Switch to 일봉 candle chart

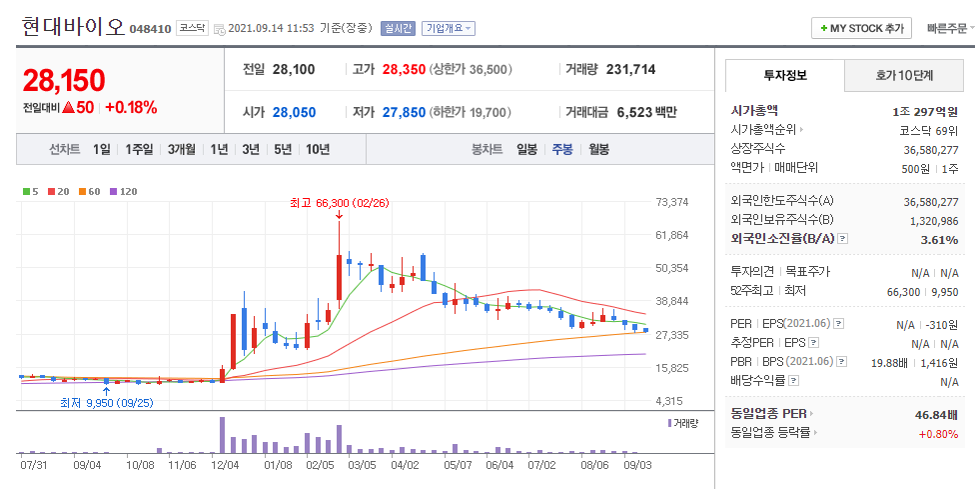click(526, 149)
